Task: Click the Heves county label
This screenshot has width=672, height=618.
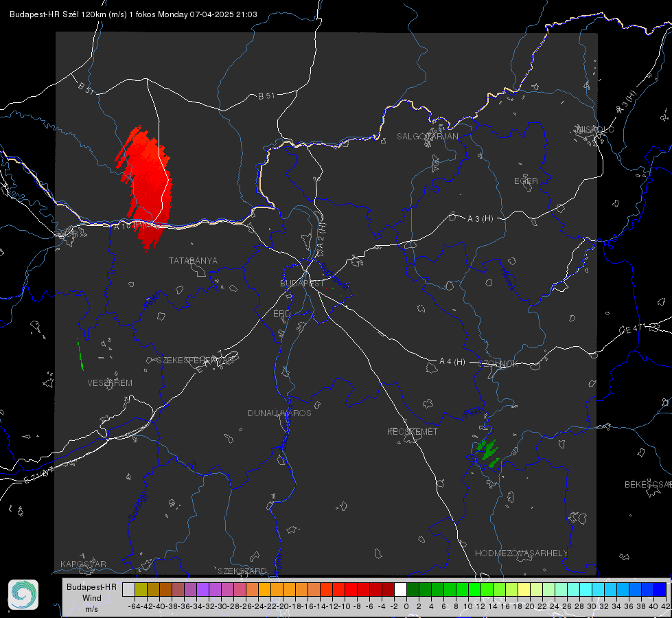Action: (x=507, y=279)
